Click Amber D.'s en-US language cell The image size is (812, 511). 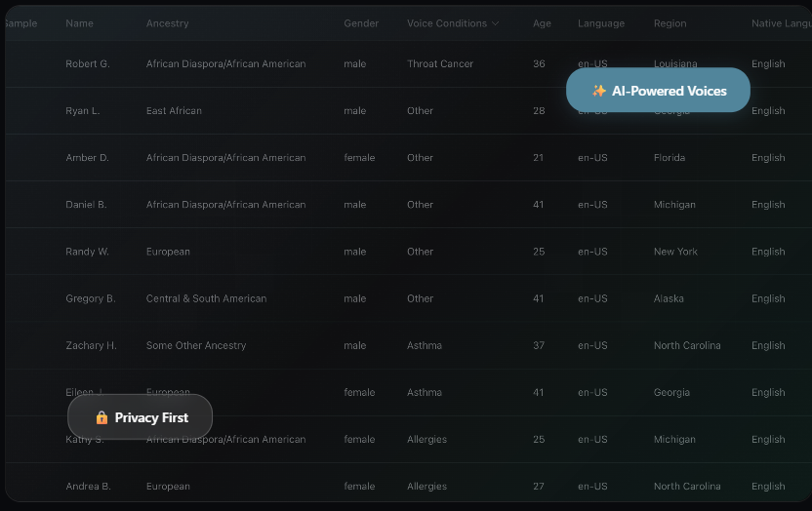(x=592, y=158)
